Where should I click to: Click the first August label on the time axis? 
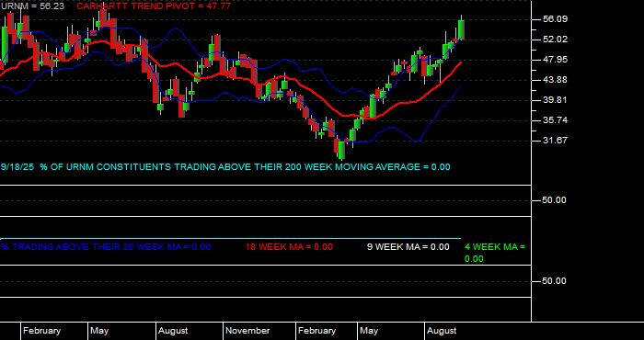(173, 331)
